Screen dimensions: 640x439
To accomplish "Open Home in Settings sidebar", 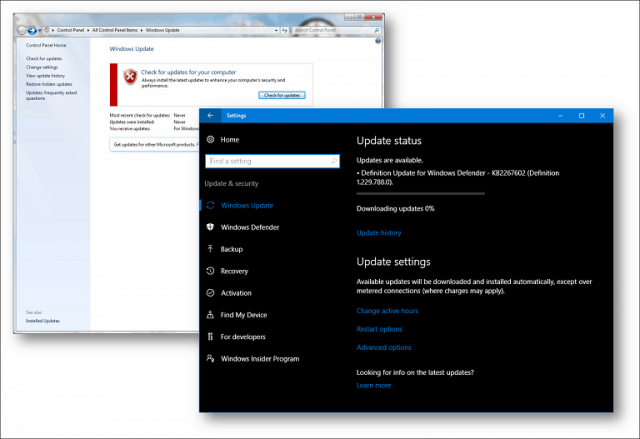I will coord(230,140).
